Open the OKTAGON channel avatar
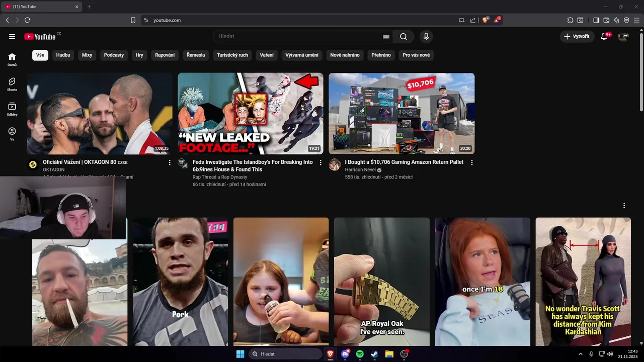This screenshot has width=644, height=362. (33, 164)
